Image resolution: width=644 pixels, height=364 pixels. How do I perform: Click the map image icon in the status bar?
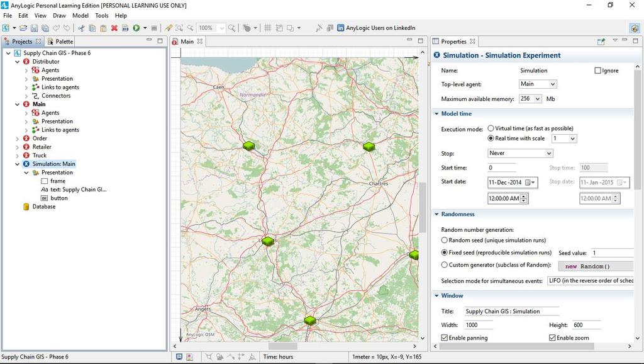tap(190, 357)
